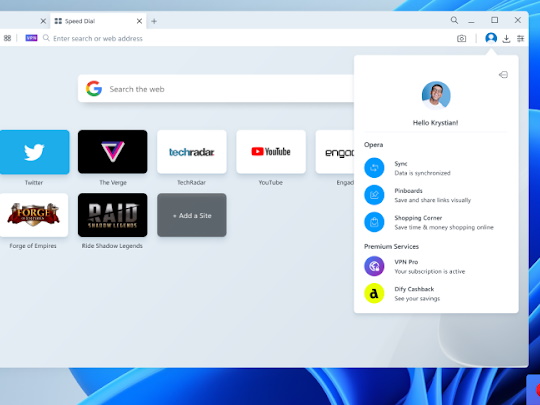Focus the search or web address field
The image size is (540, 405).
click(98, 38)
